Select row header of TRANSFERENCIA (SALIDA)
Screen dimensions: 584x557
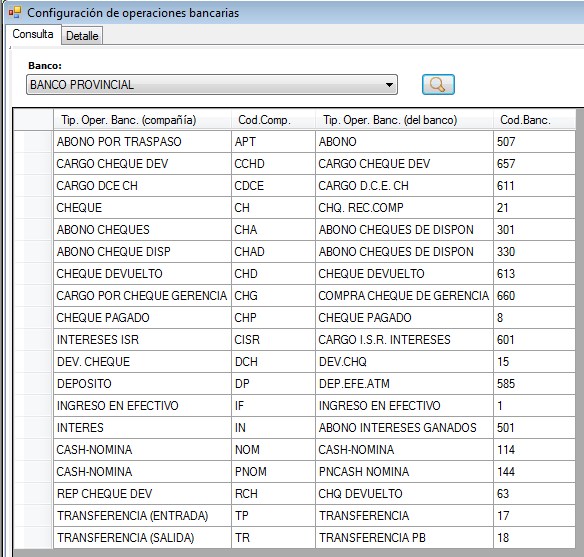click(34, 537)
